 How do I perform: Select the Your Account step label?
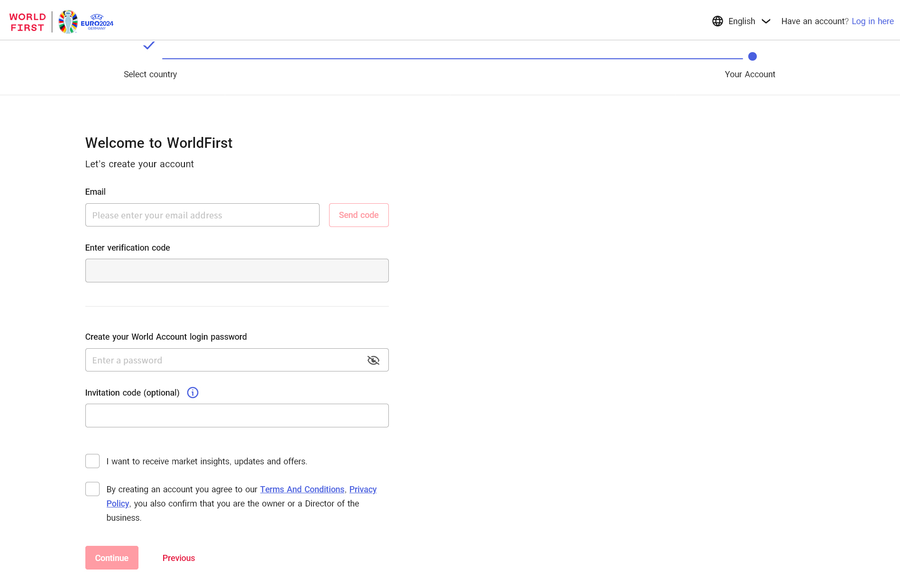750,74
